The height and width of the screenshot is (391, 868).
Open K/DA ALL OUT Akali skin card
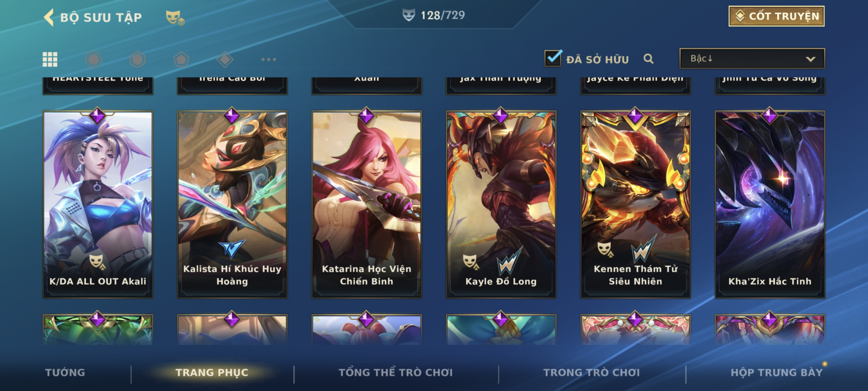click(98, 204)
